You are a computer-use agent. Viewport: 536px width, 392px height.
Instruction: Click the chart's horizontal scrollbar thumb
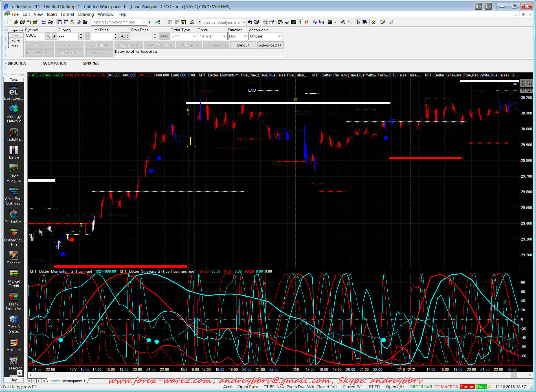click(x=514, y=375)
